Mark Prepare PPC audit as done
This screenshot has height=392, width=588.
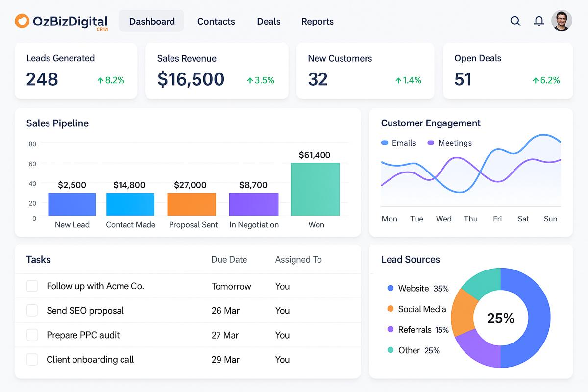click(x=32, y=335)
